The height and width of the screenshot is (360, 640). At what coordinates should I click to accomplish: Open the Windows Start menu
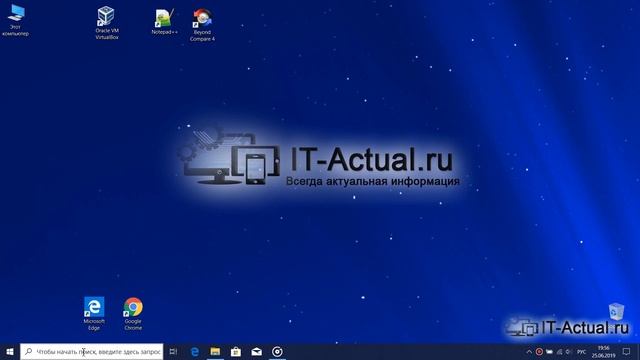[x=10, y=351]
